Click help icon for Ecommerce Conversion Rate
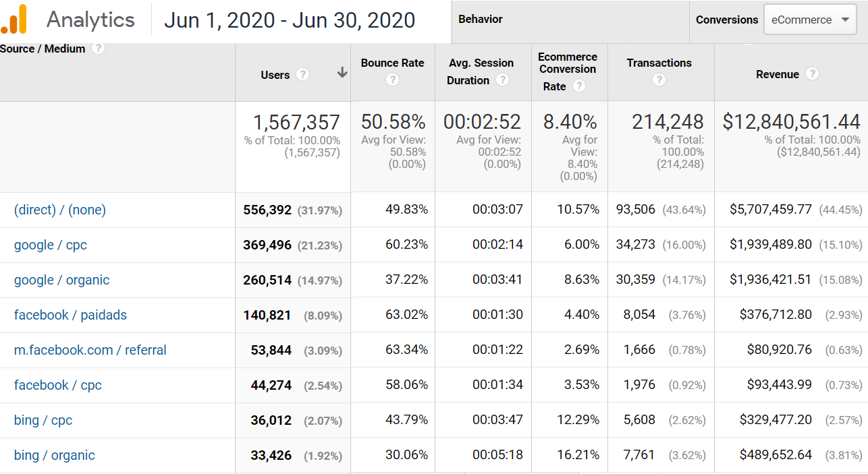This screenshot has height=474, width=868. [x=578, y=86]
